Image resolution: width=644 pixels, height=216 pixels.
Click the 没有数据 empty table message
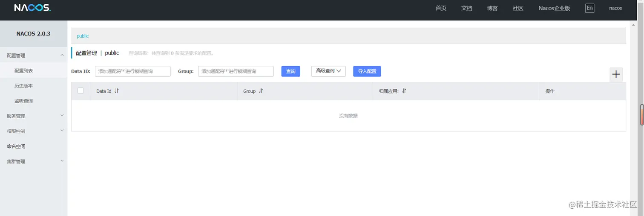pyautogui.click(x=348, y=116)
